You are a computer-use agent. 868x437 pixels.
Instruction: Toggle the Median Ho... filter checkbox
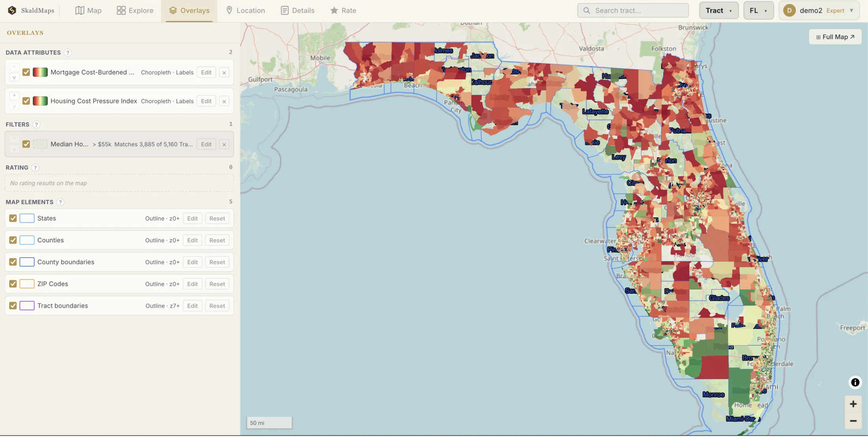point(26,144)
